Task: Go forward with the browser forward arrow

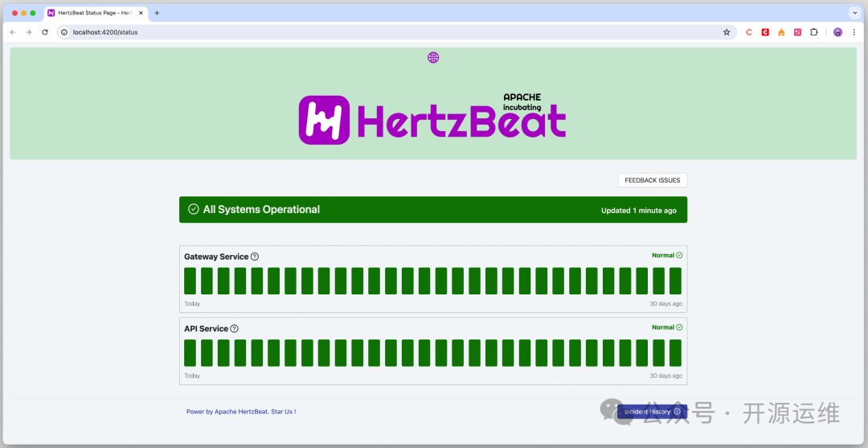Action: (29, 32)
